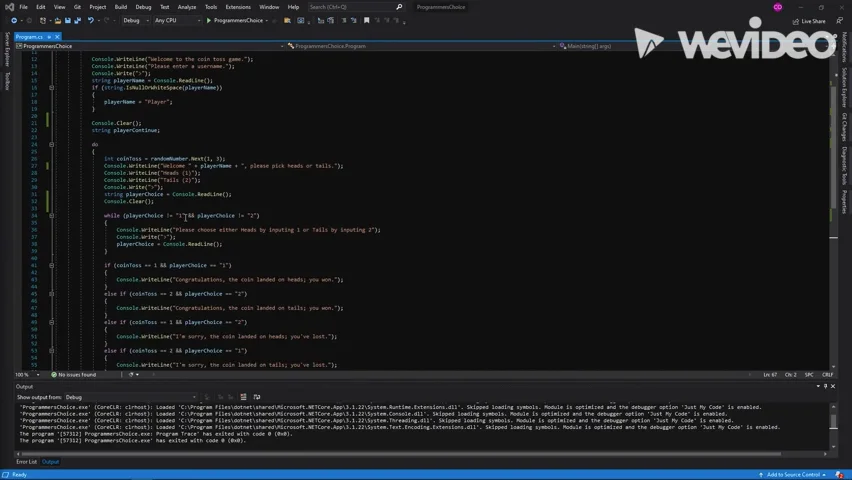Click the Uncomment Selection toolbar icon
The image size is (852, 480).
tap(354, 21)
